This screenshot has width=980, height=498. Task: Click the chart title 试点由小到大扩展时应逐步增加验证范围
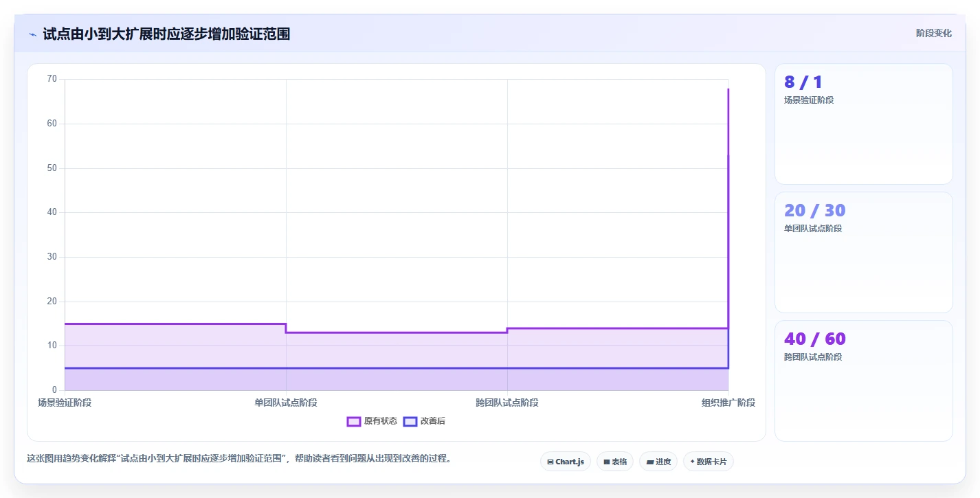click(166, 34)
